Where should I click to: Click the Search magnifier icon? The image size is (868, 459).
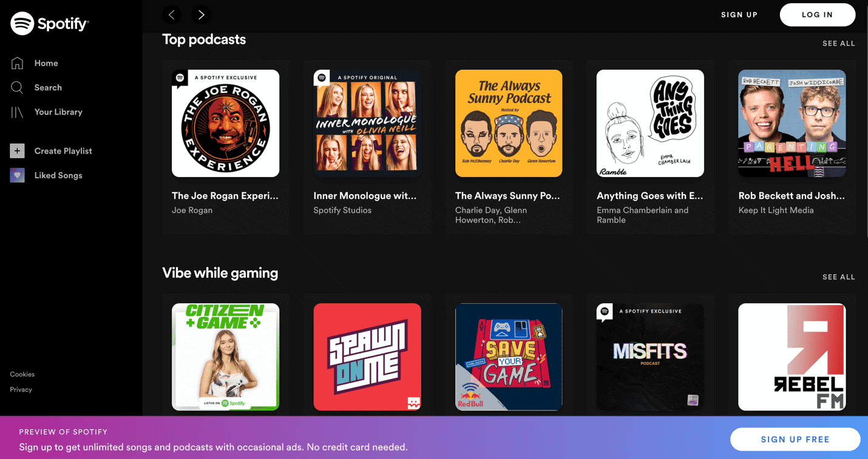(x=17, y=87)
